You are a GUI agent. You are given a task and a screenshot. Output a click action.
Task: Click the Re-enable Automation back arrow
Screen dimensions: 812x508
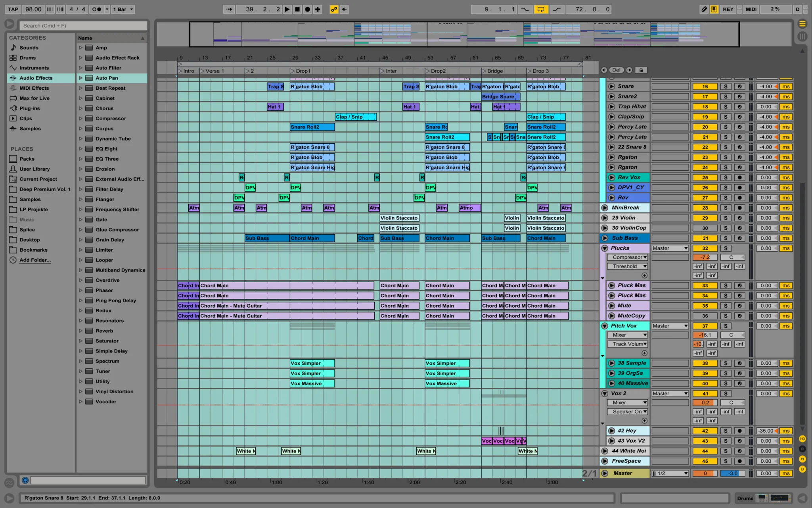click(x=344, y=9)
